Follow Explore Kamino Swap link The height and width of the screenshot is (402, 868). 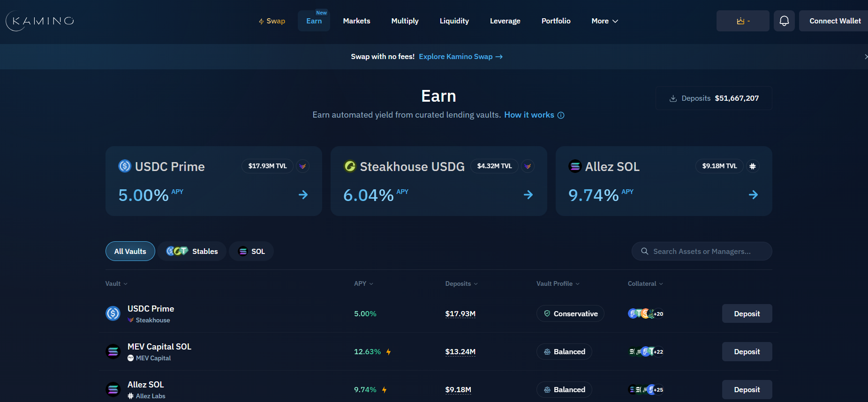pyautogui.click(x=460, y=57)
